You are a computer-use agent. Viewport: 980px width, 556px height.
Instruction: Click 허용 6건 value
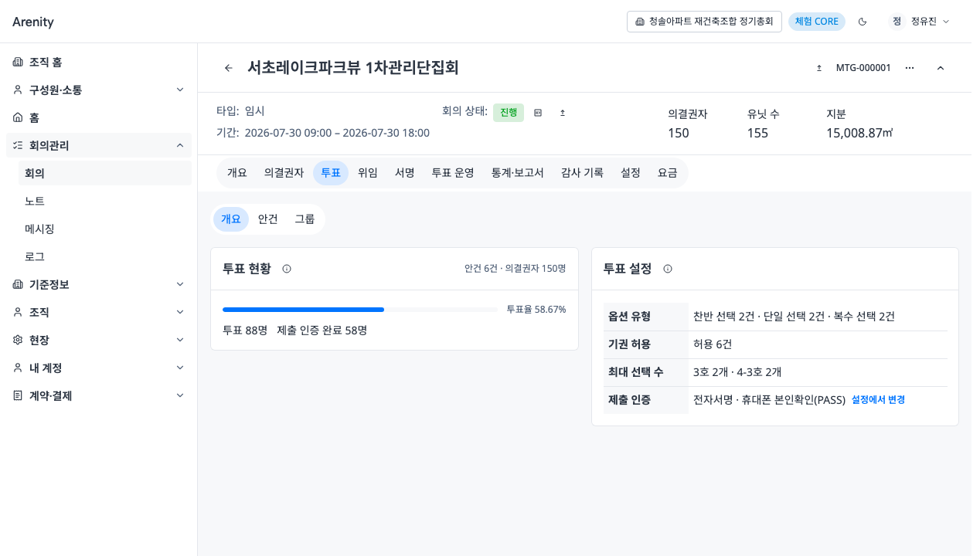[713, 344]
